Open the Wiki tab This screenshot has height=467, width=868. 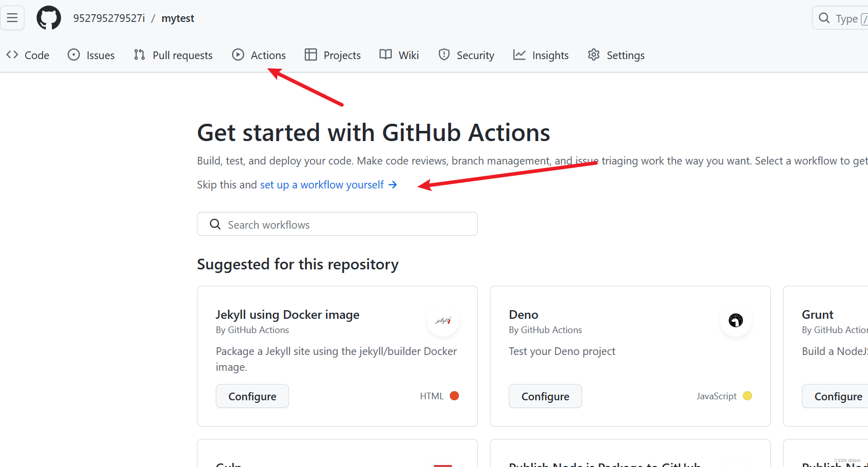[x=399, y=55]
